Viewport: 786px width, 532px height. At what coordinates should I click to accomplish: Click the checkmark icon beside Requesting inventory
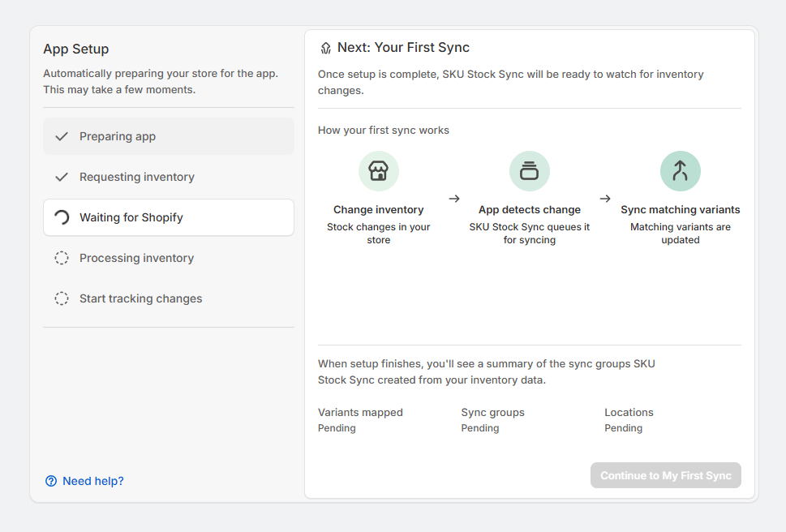pyautogui.click(x=62, y=177)
